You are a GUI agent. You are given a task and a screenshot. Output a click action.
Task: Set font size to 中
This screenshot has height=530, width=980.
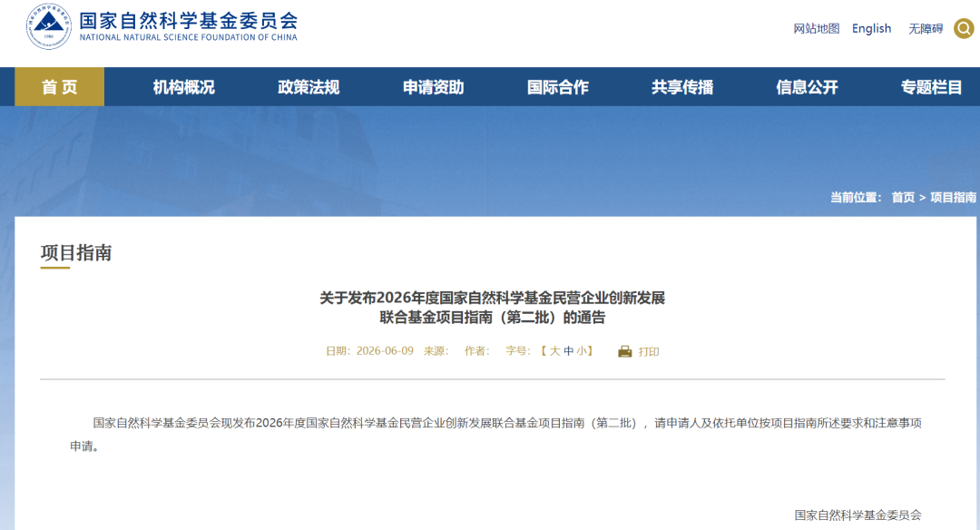coord(569,351)
